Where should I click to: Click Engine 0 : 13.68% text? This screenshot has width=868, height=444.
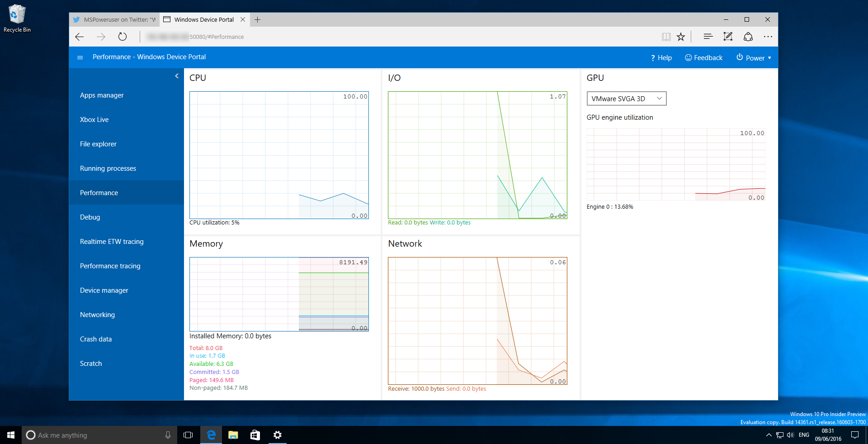click(x=610, y=207)
